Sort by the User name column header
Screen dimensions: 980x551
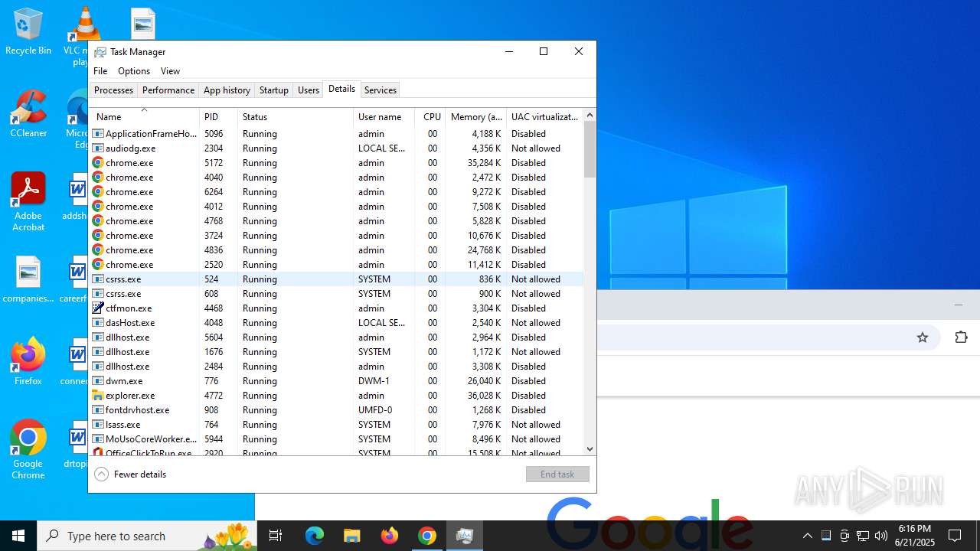tap(384, 117)
